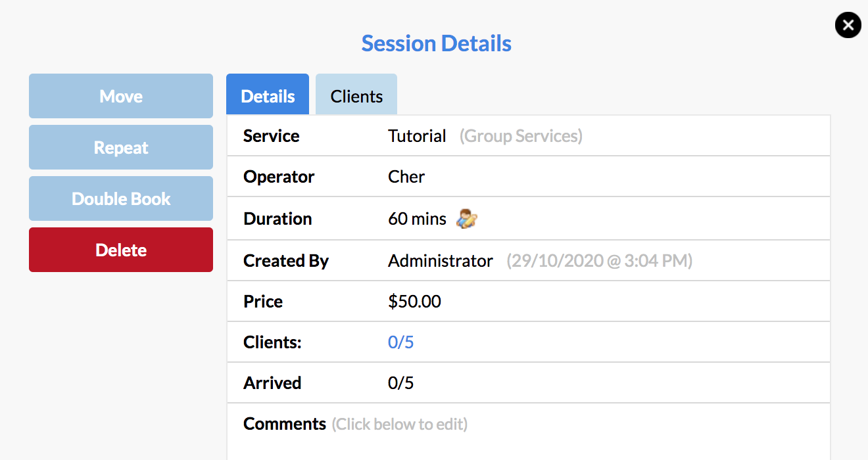Close the Session Details dialog
Image resolution: width=868 pixels, height=460 pixels.
pyautogui.click(x=848, y=26)
